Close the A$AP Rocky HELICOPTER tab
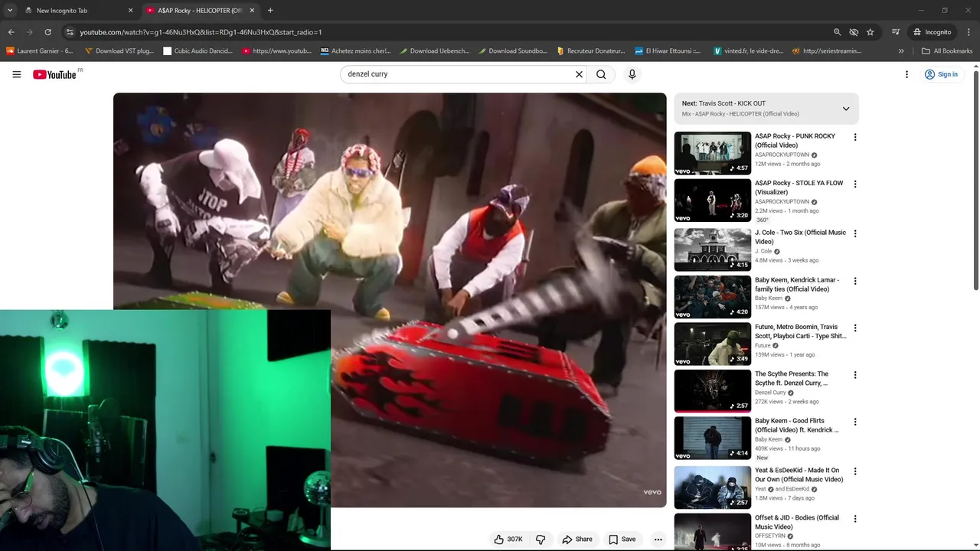The height and width of the screenshot is (551, 980). [x=252, y=11]
